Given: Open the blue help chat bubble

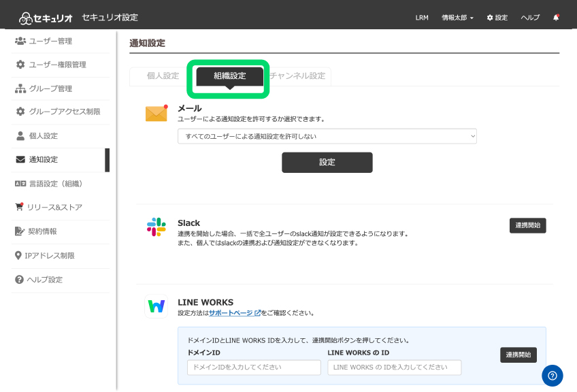Looking at the screenshot, I should click(552, 376).
